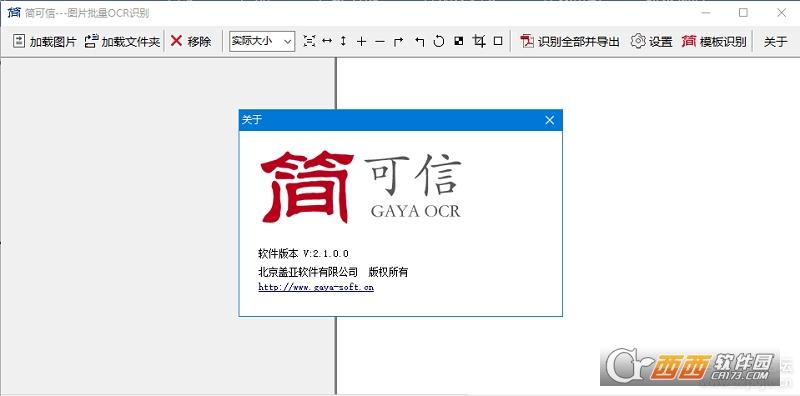Click the red X 移除 remove button
800x396 pixels.
coord(190,41)
